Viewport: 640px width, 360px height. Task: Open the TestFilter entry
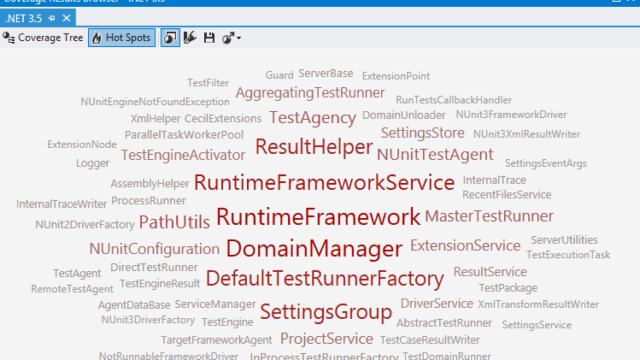tap(208, 83)
